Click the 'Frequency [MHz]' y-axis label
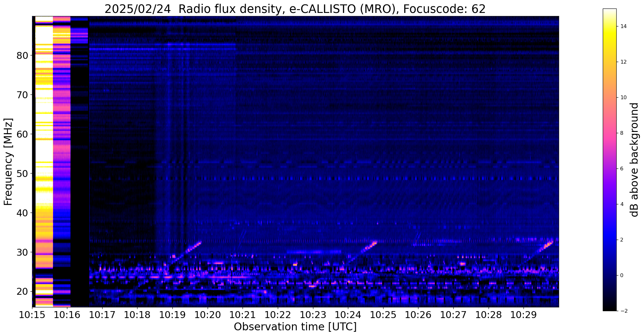 8,162
